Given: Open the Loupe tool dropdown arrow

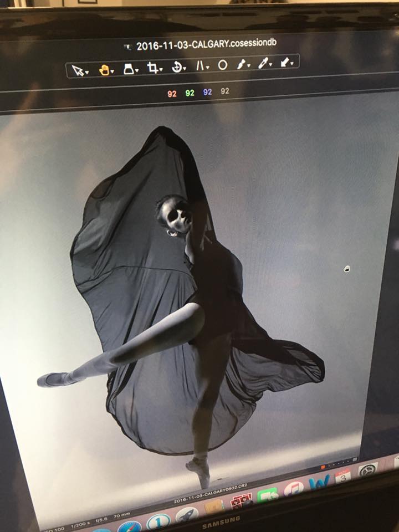Looking at the screenshot, I should (x=137, y=70).
